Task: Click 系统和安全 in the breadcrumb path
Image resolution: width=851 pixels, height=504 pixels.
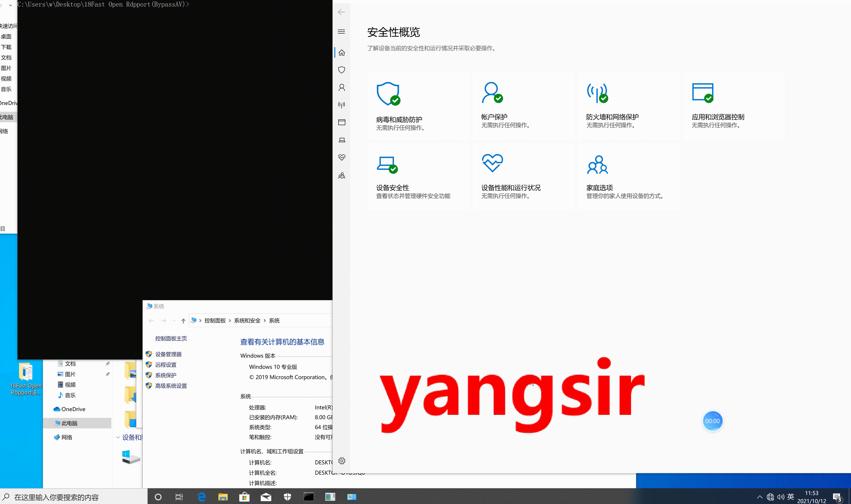Action: (x=247, y=321)
